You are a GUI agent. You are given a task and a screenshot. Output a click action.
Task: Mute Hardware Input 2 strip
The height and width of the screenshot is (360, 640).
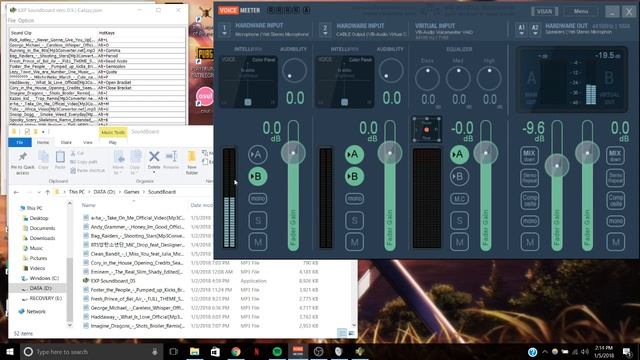click(354, 242)
